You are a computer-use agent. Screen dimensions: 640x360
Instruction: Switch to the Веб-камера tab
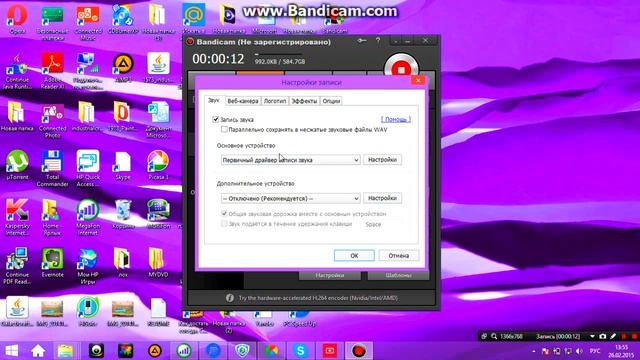pyautogui.click(x=243, y=101)
